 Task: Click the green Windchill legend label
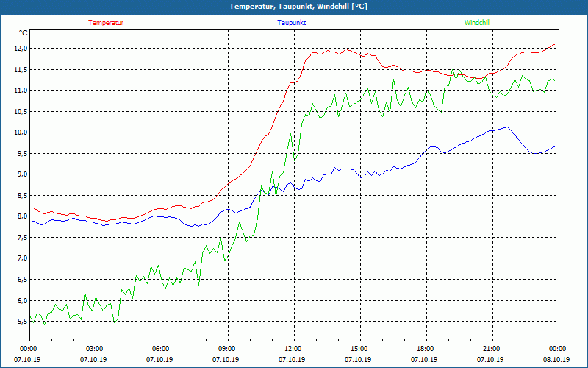tap(477, 23)
